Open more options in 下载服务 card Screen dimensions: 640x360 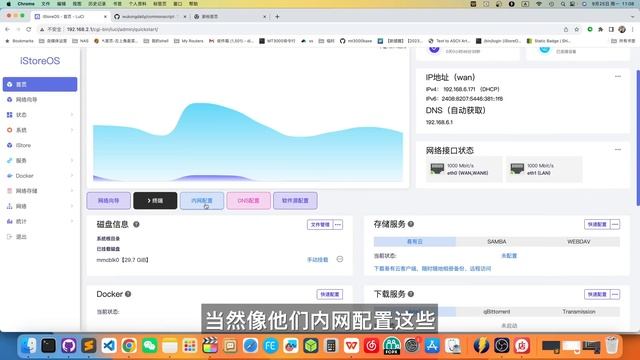coord(615,294)
